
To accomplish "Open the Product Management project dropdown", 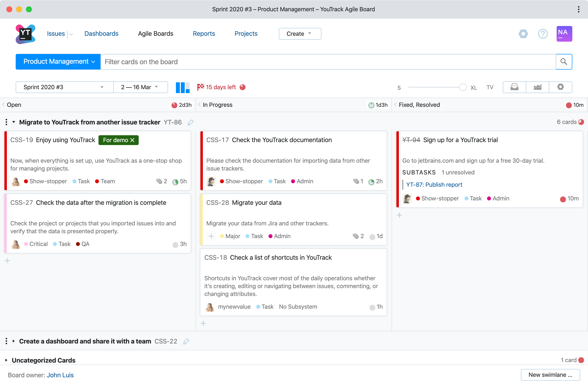I will [x=58, y=61].
